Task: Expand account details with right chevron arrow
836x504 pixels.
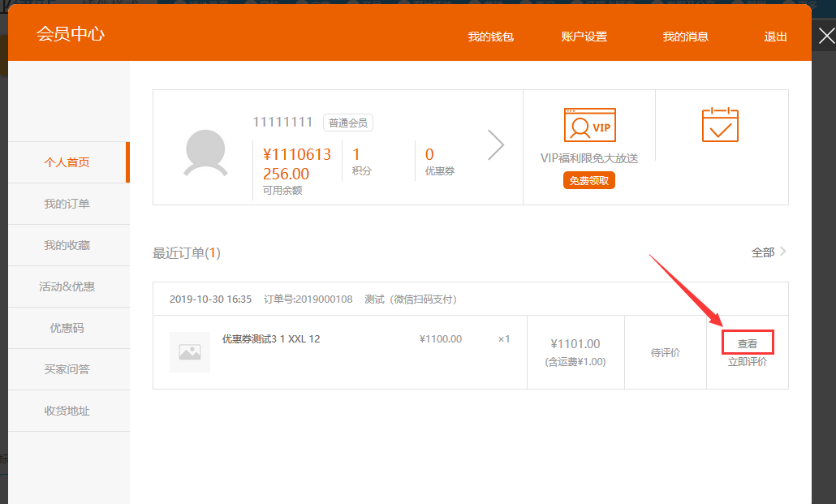Action: click(x=495, y=145)
